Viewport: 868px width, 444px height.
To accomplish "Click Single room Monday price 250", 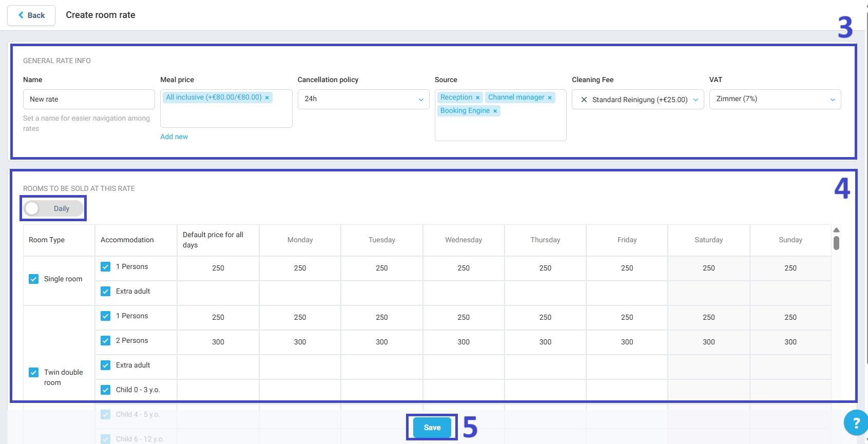I will (300, 268).
